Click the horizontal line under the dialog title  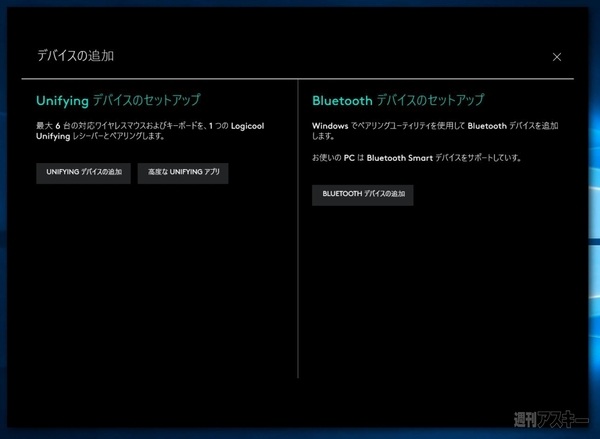(298, 79)
